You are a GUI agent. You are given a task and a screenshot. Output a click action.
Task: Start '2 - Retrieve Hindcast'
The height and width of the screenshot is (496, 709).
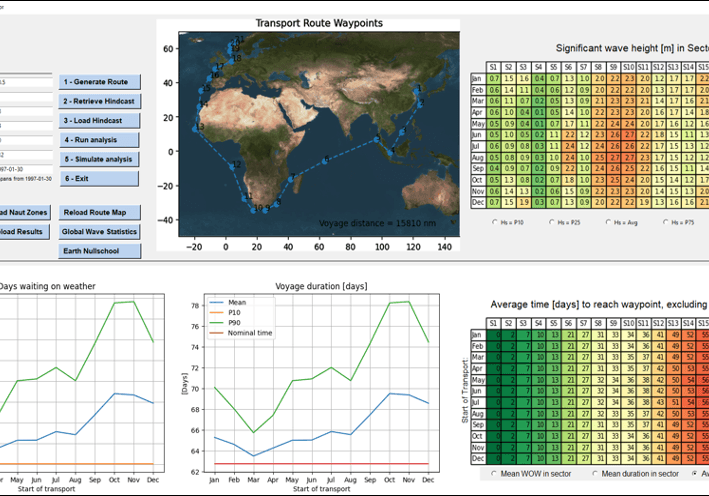click(x=99, y=101)
